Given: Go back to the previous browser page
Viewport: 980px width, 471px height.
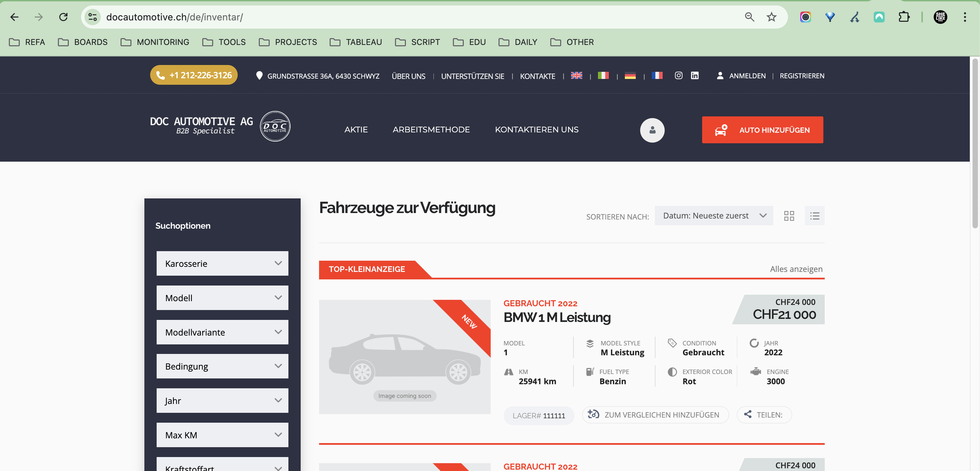Looking at the screenshot, I should click(x=14, y=17).
